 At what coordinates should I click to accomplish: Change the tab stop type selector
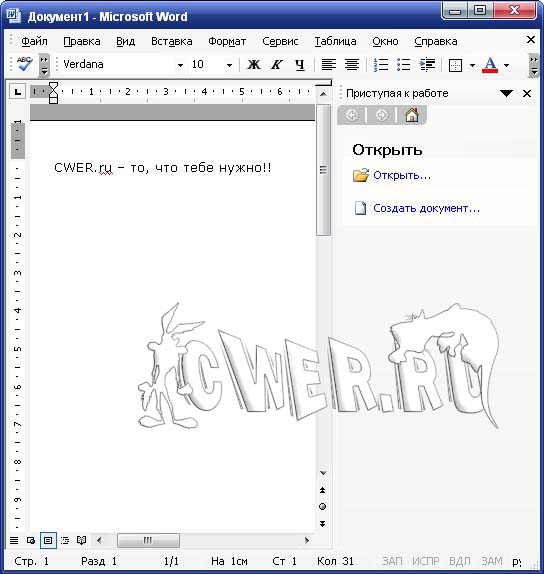coord(18,91)
